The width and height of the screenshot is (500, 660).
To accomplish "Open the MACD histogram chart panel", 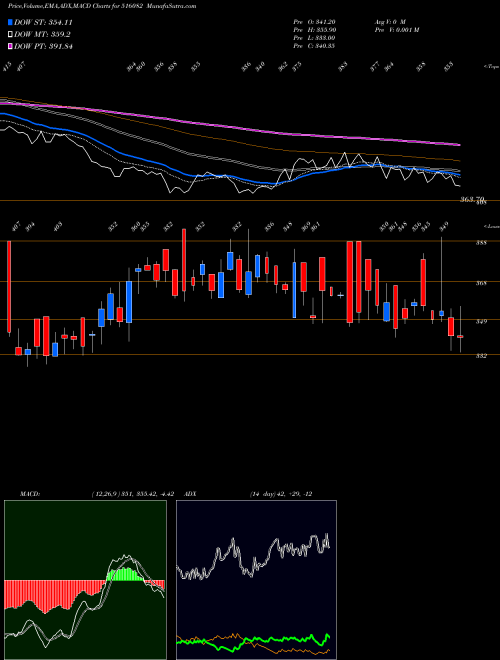I will 85,580.
